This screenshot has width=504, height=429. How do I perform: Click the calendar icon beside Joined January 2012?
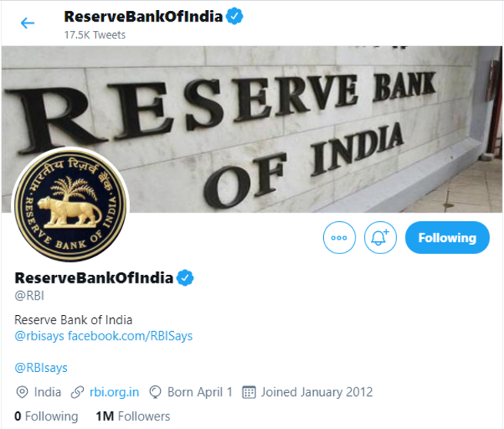[x=249, y=392]
